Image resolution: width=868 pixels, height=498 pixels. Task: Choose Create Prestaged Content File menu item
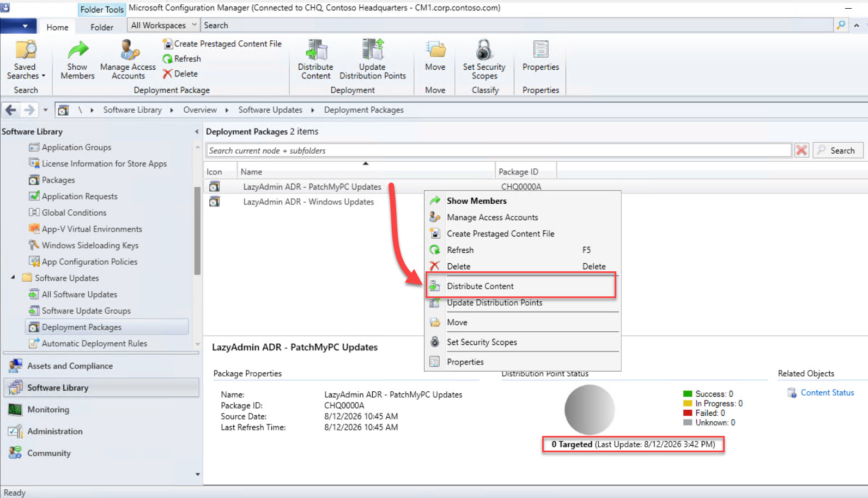pyautogui.click(x=523, y=234)
